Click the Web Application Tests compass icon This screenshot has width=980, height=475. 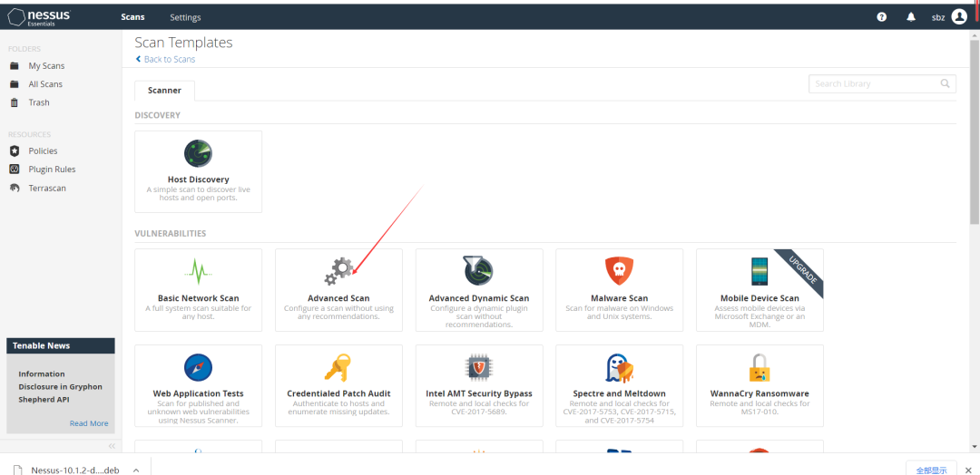point(198,367)
